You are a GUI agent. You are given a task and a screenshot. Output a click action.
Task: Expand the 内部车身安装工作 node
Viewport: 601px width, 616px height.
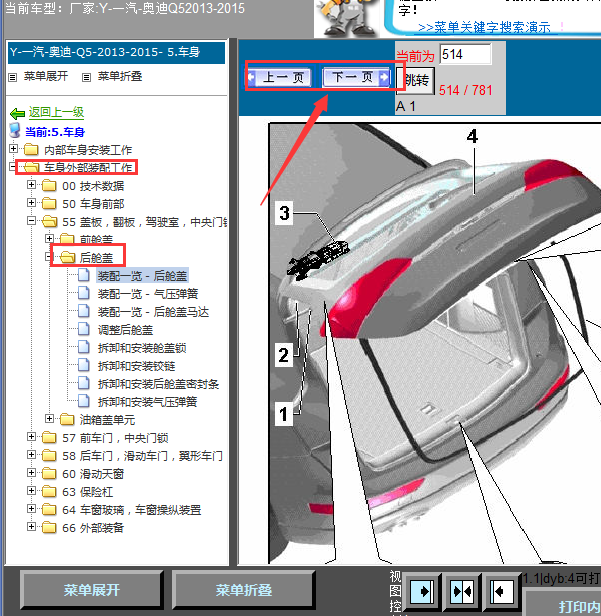pos(13,148)
